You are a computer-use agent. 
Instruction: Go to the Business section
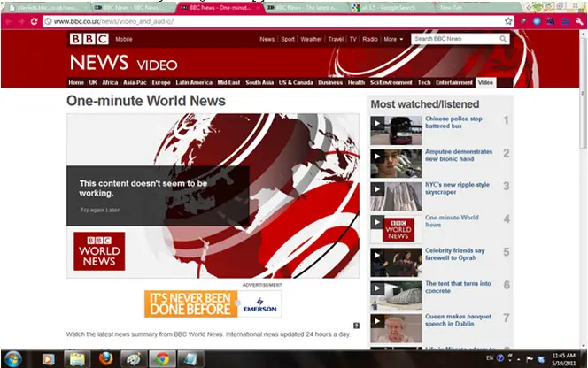pos(330,82)
